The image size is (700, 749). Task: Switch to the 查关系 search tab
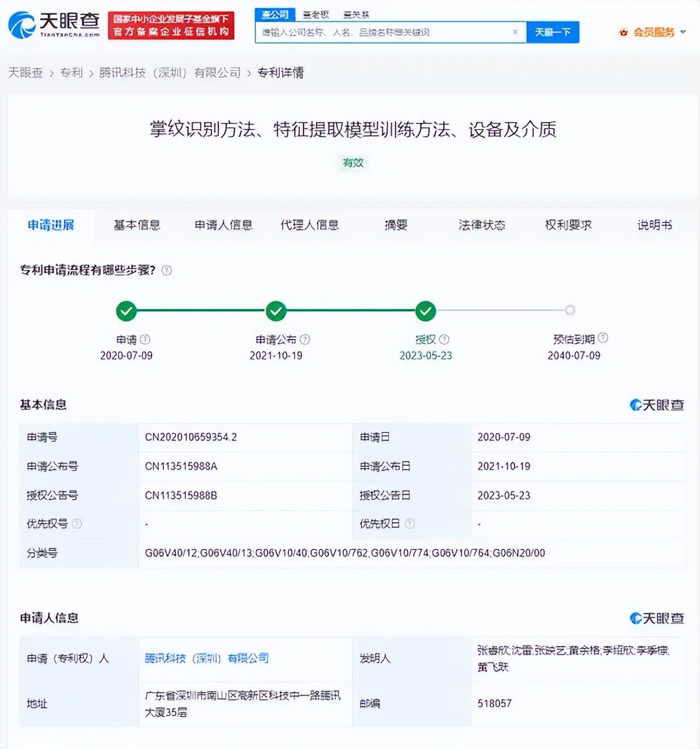point(355,14)
